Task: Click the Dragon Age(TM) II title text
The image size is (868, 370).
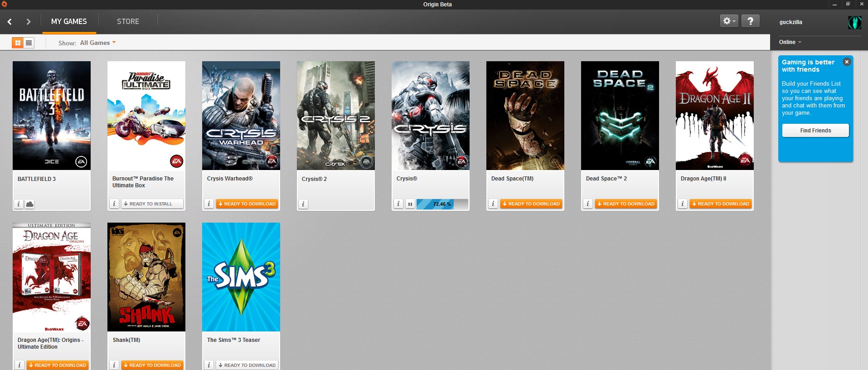Action: coord(703,179)
